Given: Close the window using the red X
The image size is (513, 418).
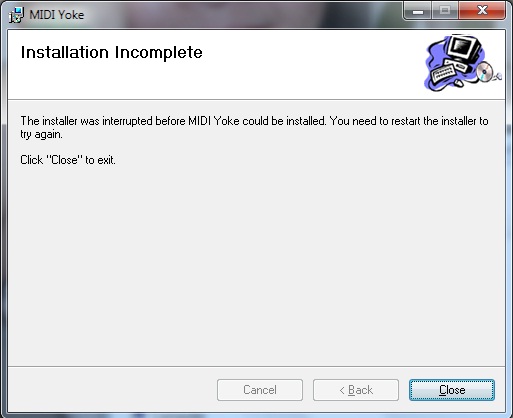Looking at the screenshot, I should pos(482,11).
